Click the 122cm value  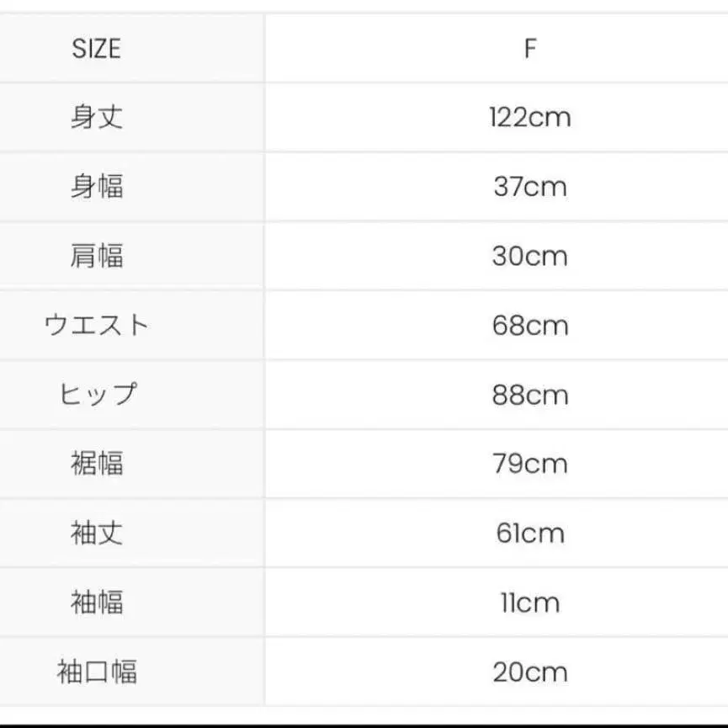coord(529,117)
